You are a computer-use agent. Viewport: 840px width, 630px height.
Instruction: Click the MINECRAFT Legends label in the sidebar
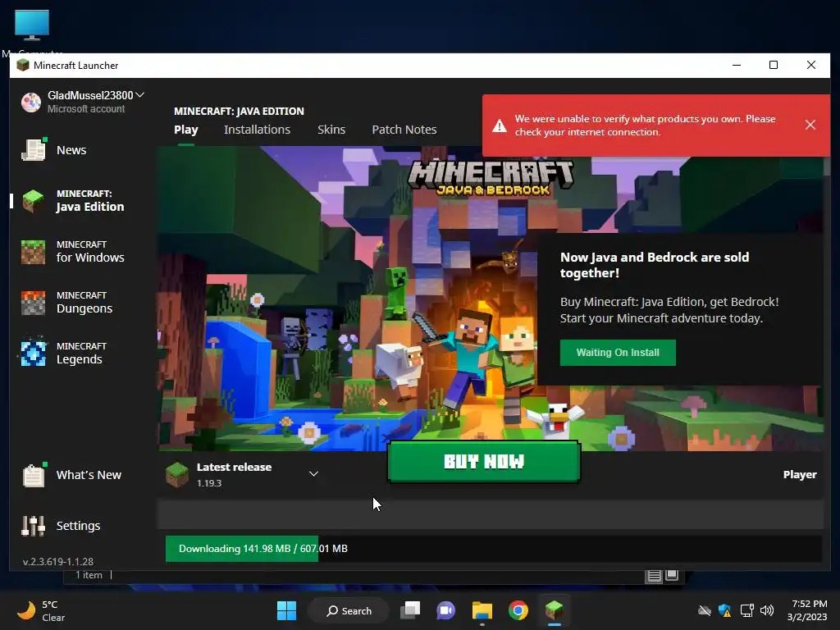click(81, 353)
